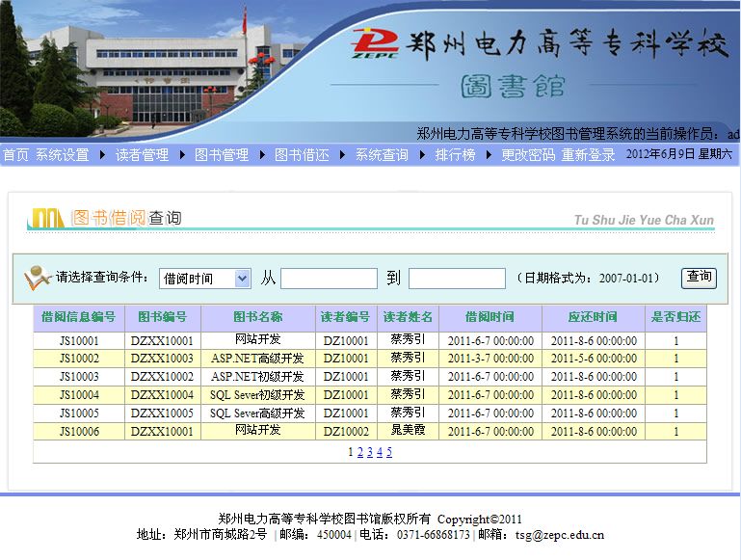Viewport: 741px width, 560px height.
Task: Click book number DZXX10004
Action: click(163, 395)
